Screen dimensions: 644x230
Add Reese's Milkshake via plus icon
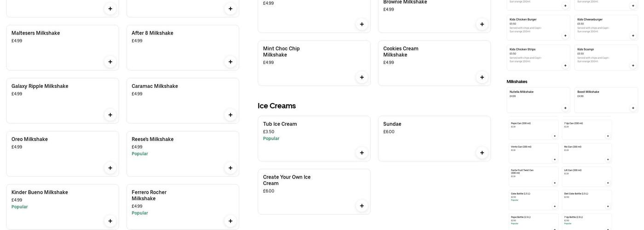pos(230,168)
